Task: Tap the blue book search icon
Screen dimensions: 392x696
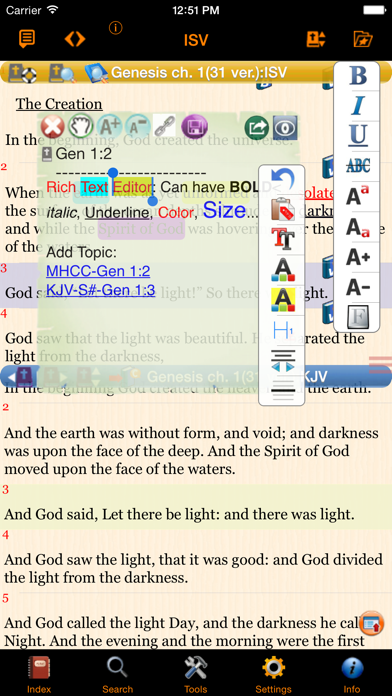Action: (96, 73)
